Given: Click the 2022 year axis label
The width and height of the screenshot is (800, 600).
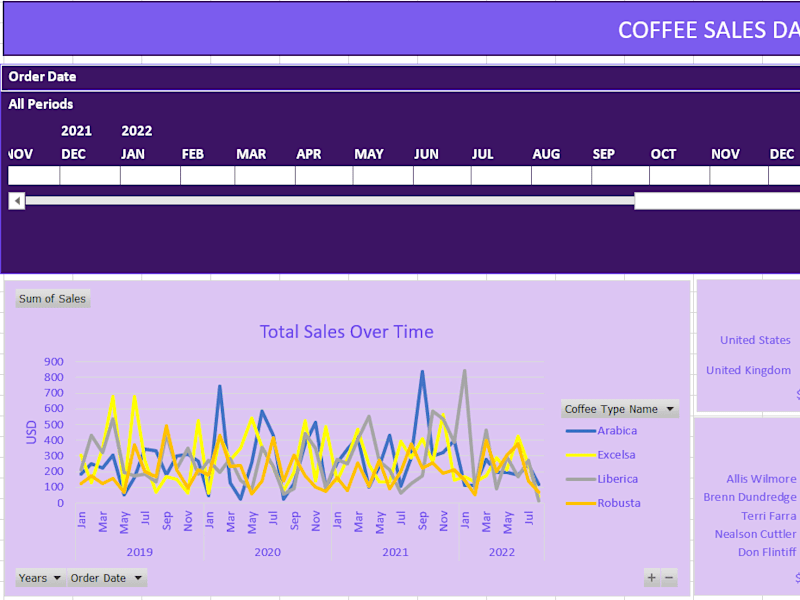Looking at the screenshot, I should tap(502, 552).
